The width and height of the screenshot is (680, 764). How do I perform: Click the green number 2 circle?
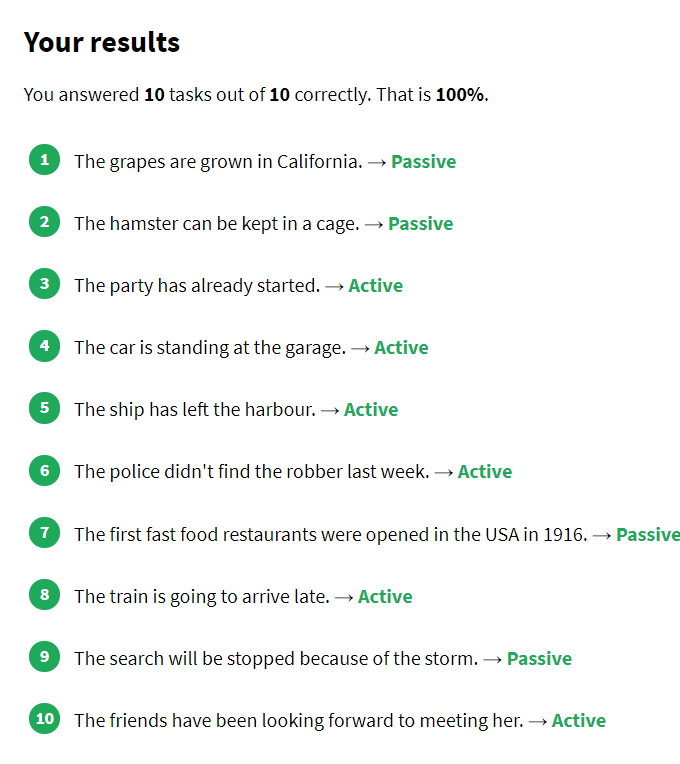click(44, 222)
